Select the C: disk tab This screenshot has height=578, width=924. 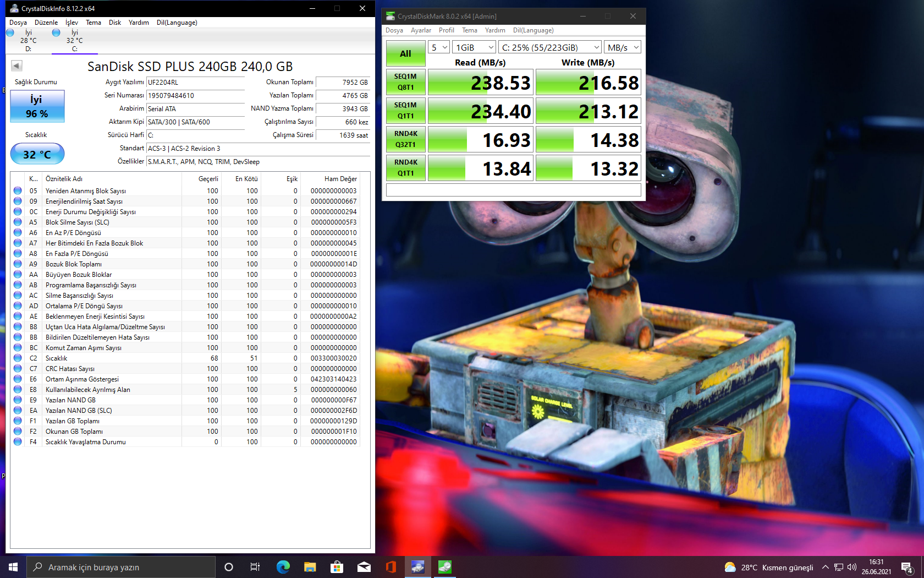(75, 41)
